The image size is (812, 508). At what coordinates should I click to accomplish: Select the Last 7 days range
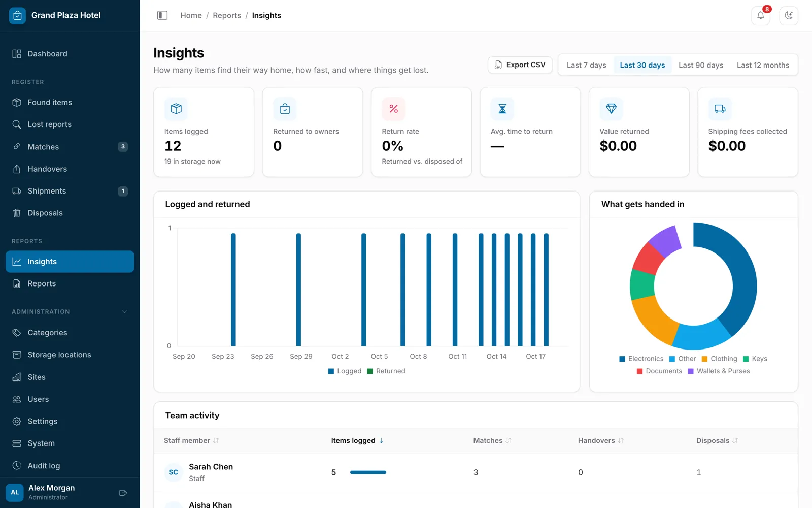pos(586,65)
